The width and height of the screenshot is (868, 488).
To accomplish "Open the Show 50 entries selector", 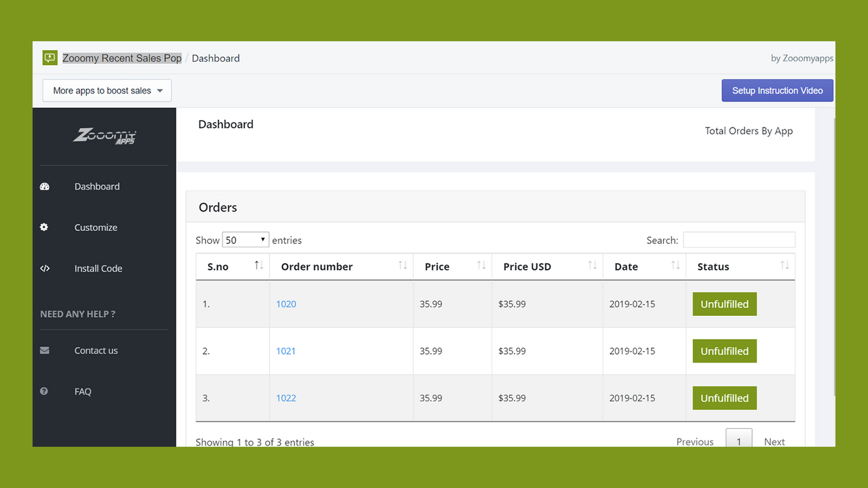I will [x=245, y=240].
